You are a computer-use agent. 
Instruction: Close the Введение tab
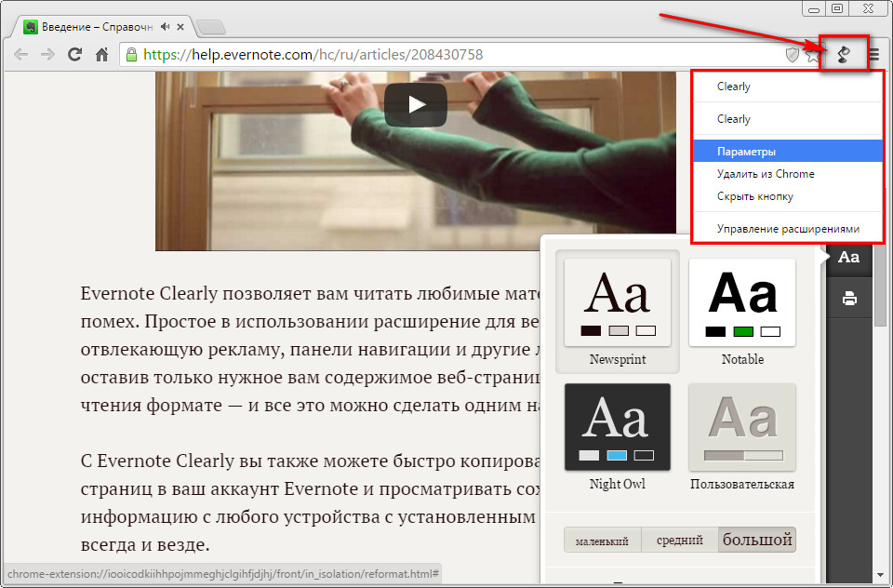point(180,27)
